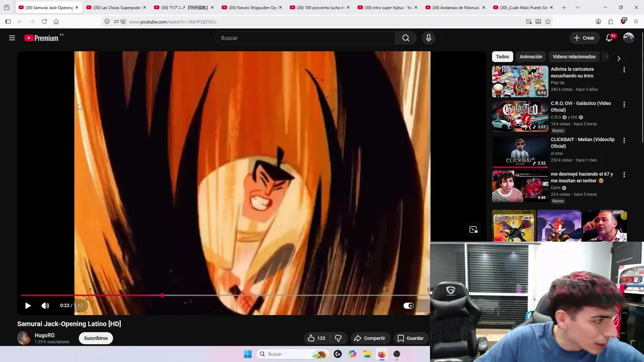
Task: Select the Todos filter chip
Action: point(502,57)
